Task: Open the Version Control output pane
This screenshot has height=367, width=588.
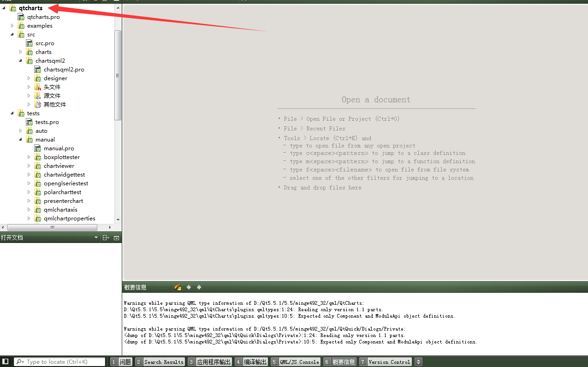Action: point(386,362)
